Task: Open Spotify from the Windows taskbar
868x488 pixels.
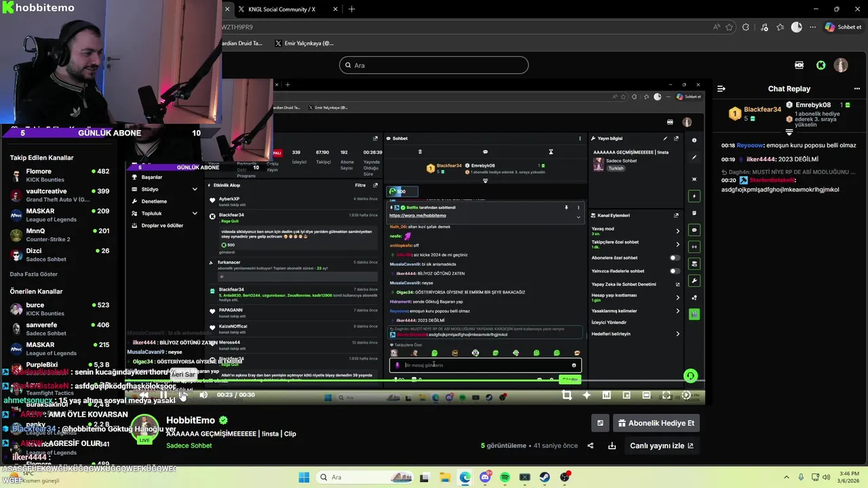Action: point(505,477)
